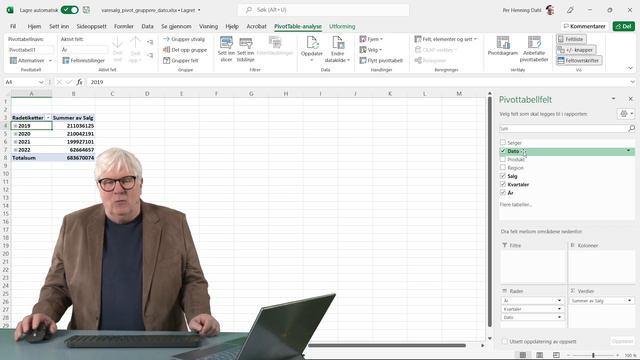
Task: Open the Hjem tab
Action: tap(34, 26)
